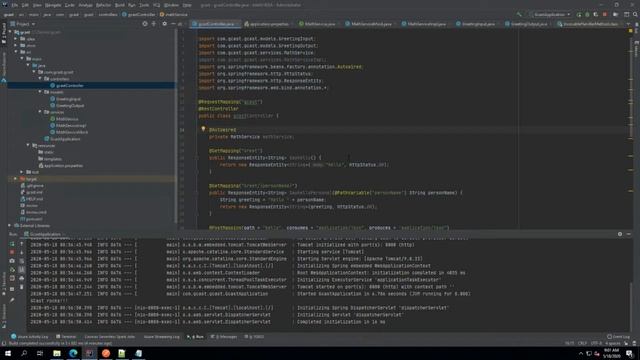Click the Print cloud icon in Run panel
640x360 pixels.
pos(22,278)
